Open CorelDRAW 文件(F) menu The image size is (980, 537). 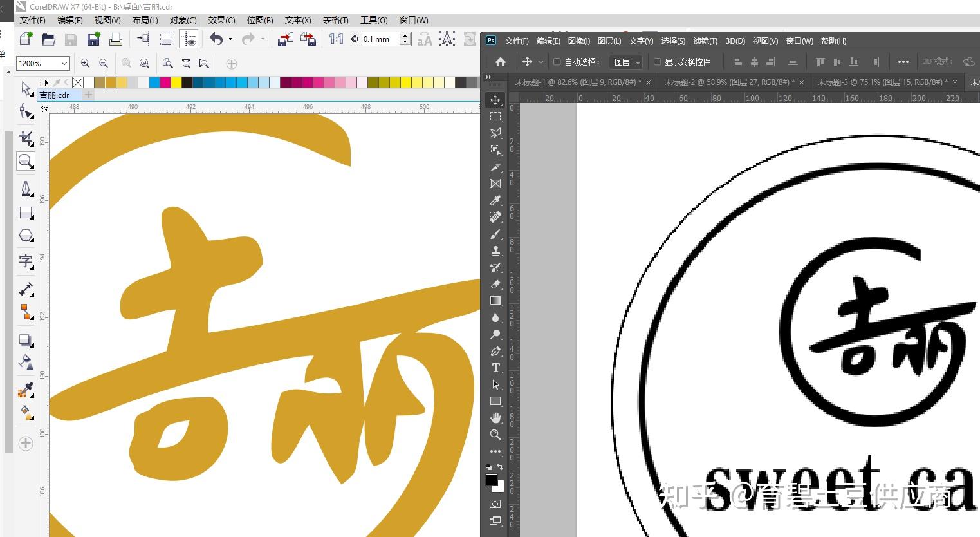pos(32,20)
